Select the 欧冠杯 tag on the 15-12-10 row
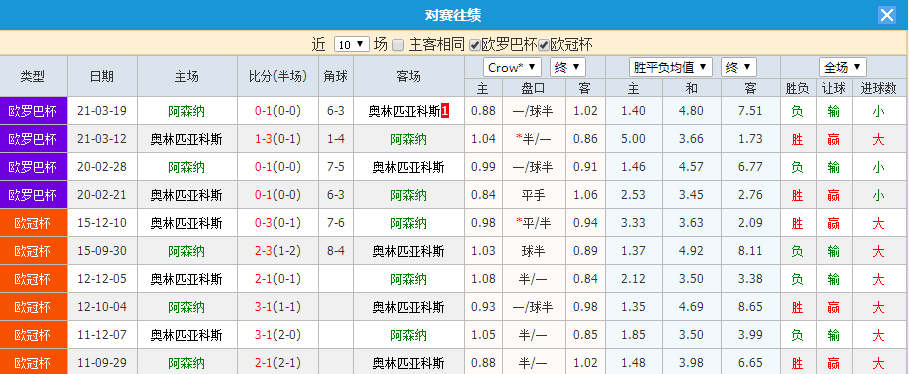This screenshot has height=374, width=909. (x=33, y=223)
